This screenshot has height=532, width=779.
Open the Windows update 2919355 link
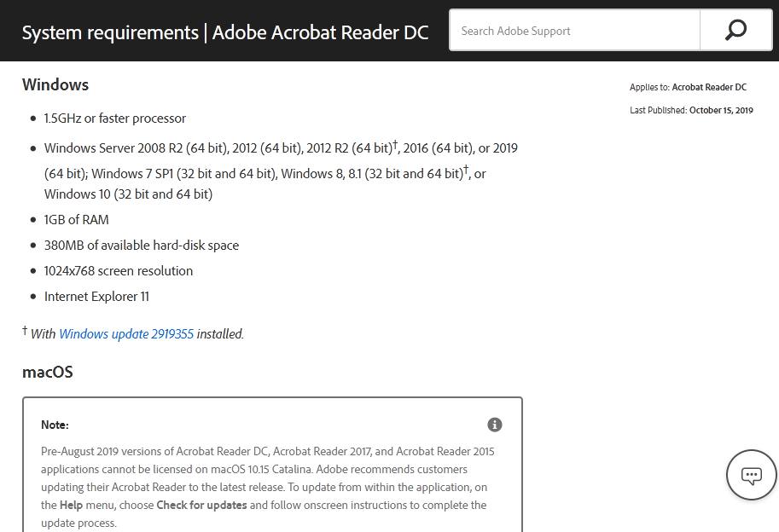coord(126,333)
